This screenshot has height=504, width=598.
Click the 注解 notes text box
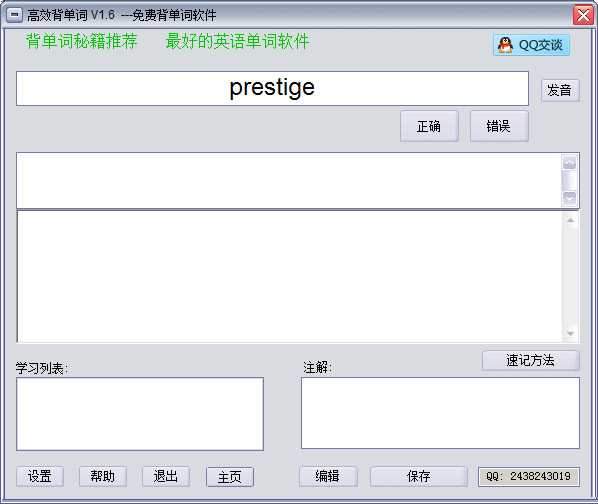click(440, 413)
